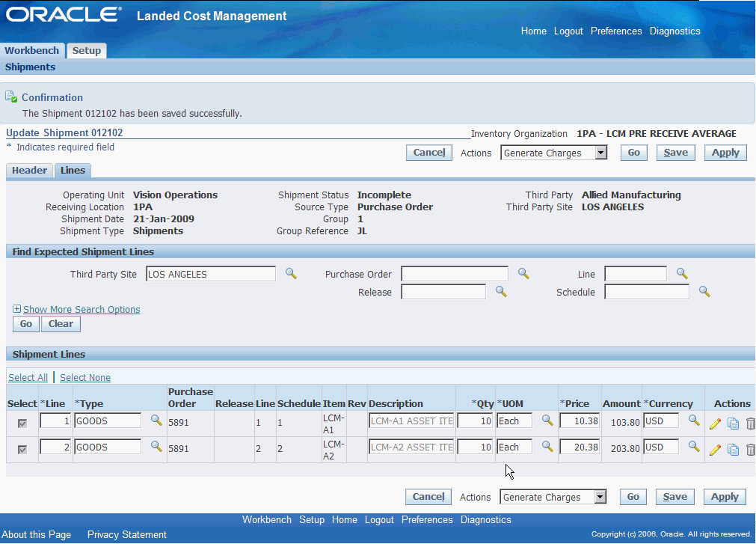Viewport: 756px width, 544px height.
Task: Open Currency lookup icon for line 2
Action: pos(694,446)
